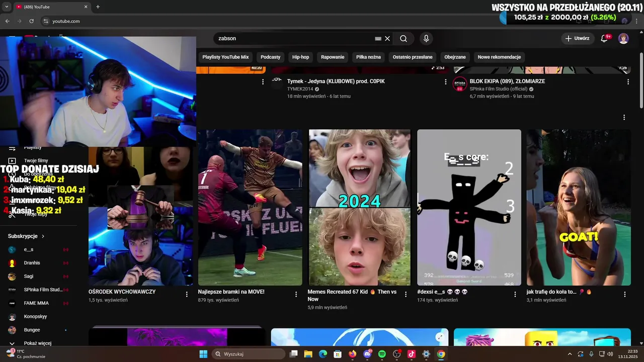Click the page vertical scrollbar

pos(641,79)
